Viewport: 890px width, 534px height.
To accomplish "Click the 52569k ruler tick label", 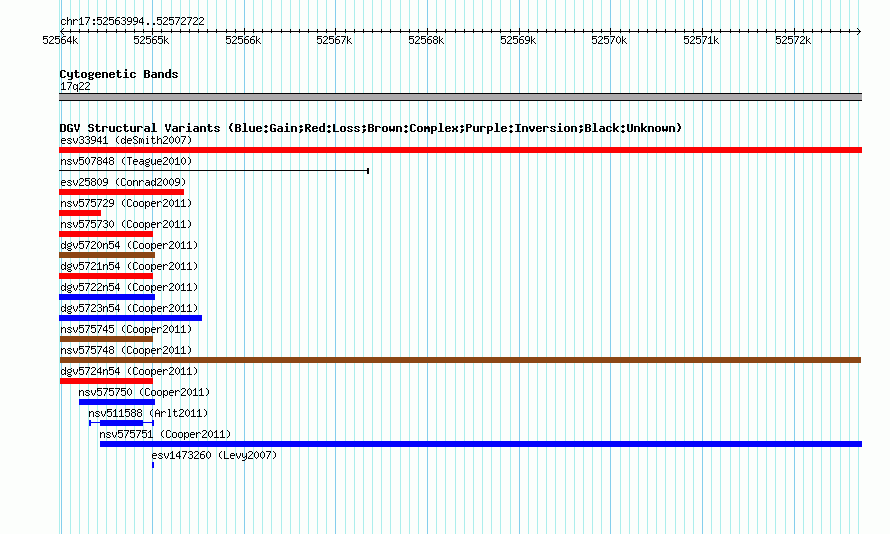I will 518,40.
